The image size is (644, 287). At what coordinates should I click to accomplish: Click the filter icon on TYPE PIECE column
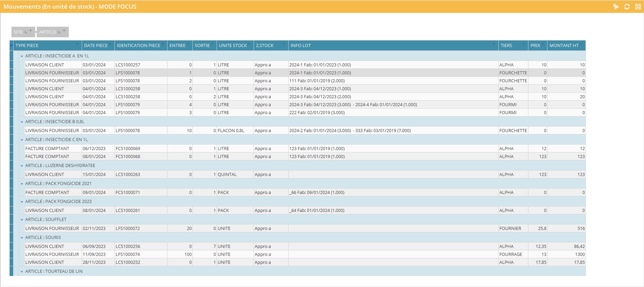point(77,45)
